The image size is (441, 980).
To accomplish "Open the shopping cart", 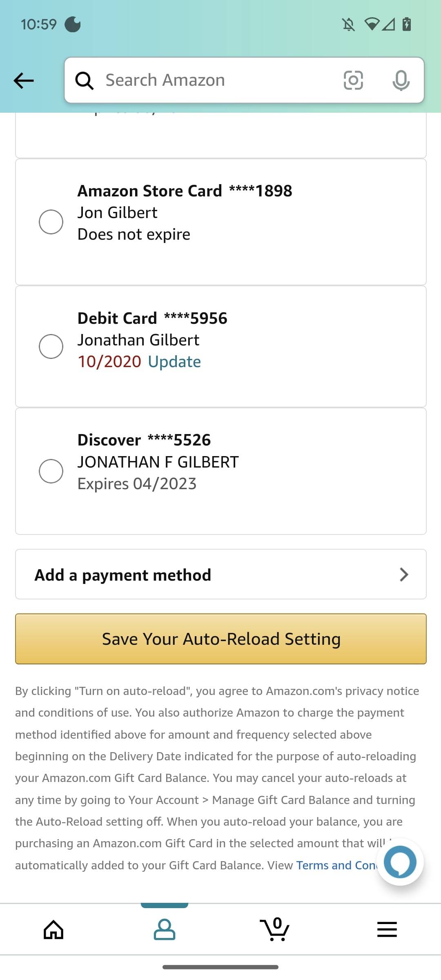I will pyautogui.click(x=275, y=929).
